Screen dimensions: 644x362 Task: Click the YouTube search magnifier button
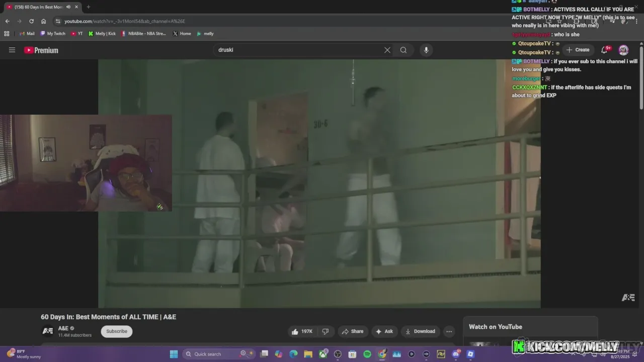[x=404, y=50]
